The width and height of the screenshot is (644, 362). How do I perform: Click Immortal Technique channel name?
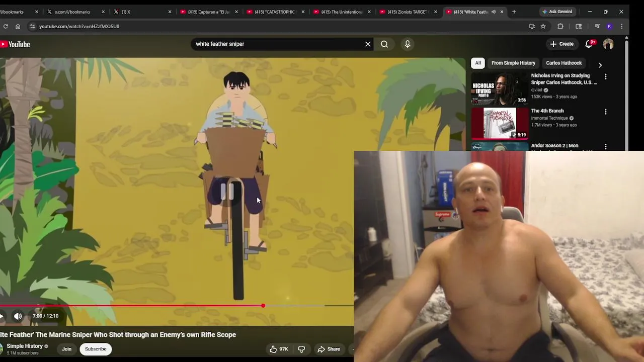(x=549, y=118)
